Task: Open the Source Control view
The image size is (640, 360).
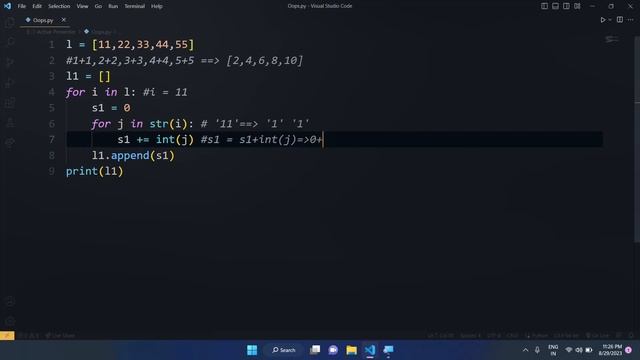Action: coord(10,62)
